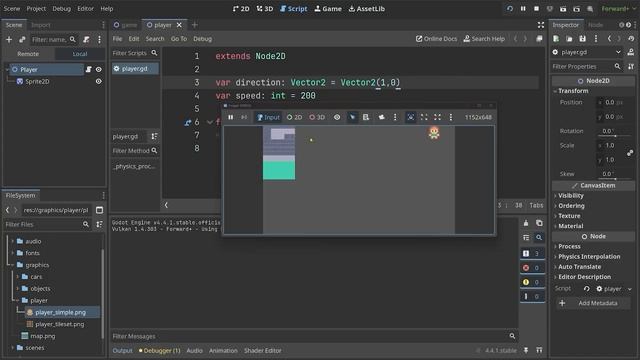
Task: Toggle visibility of the Sprite2D node
Action: pos(99,81)
